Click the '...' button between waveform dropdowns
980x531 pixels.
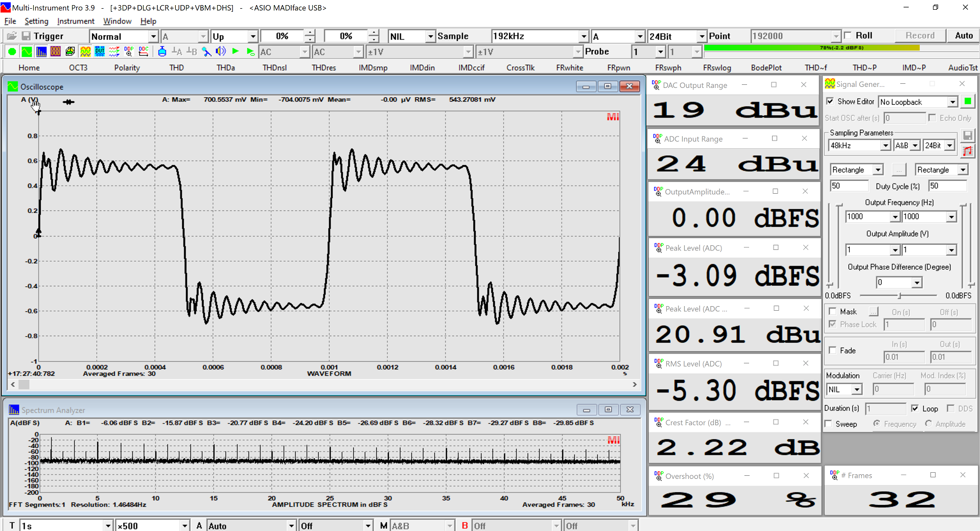[x=899, y=170]
